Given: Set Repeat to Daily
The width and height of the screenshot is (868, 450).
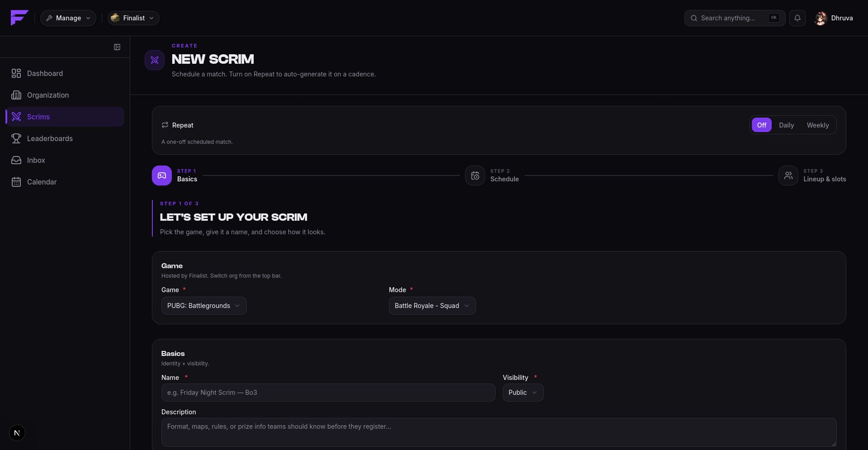Looking at the screenshot, I should tap(787, 125).
